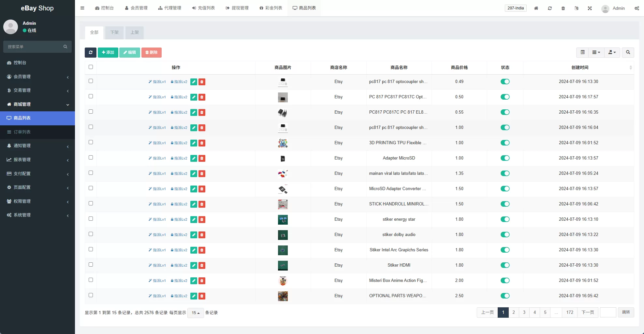Toggle fullscreen with the expand arrows icon
644x334 pixels.
(590, 8)
